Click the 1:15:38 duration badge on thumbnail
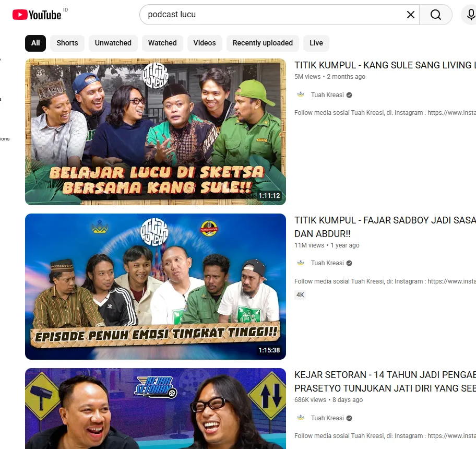The height and width of the screenshot is (449, 476). coord(269,350)
